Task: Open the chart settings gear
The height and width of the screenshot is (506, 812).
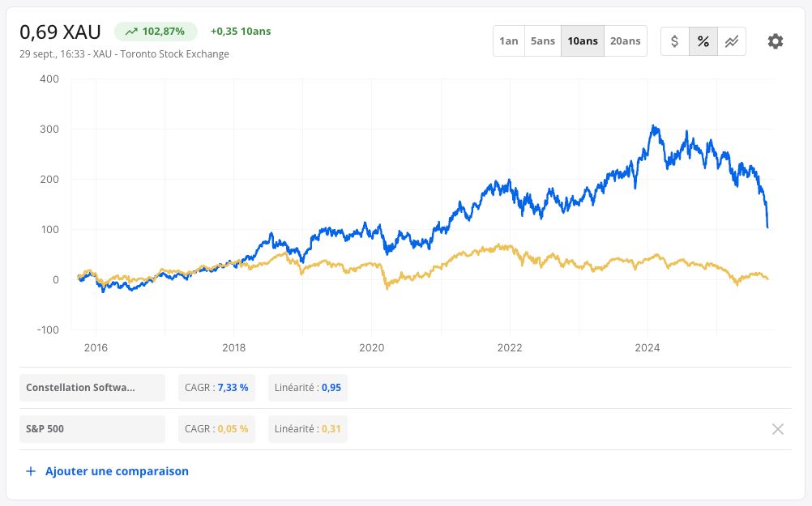Action: 776,41
